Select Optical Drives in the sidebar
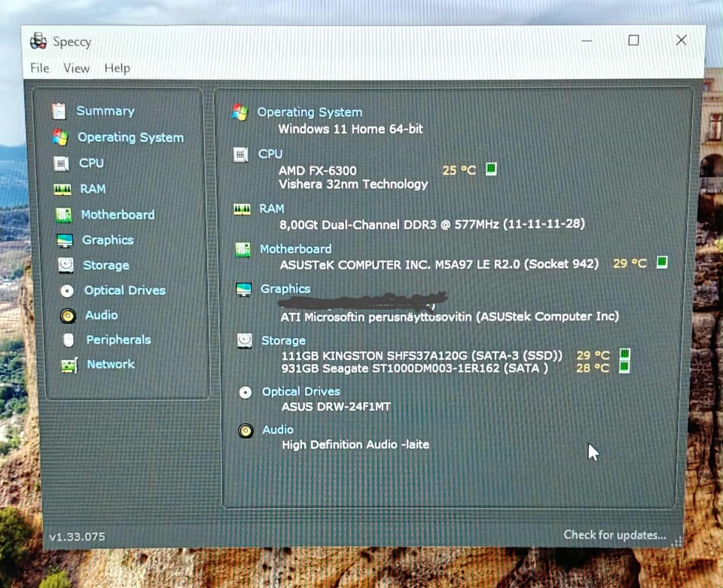Viewport: 723px width, 588px height. 125,291
